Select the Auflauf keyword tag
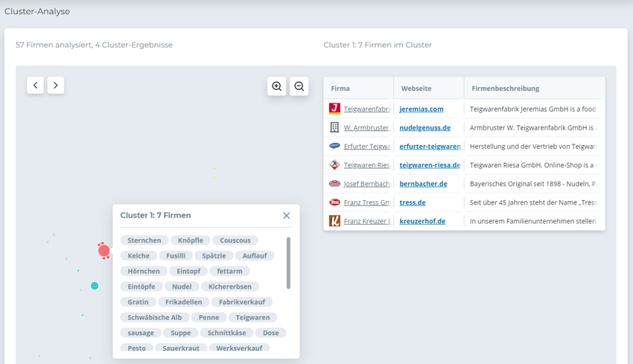Screen dimensions: 633x364 point(255,255)
